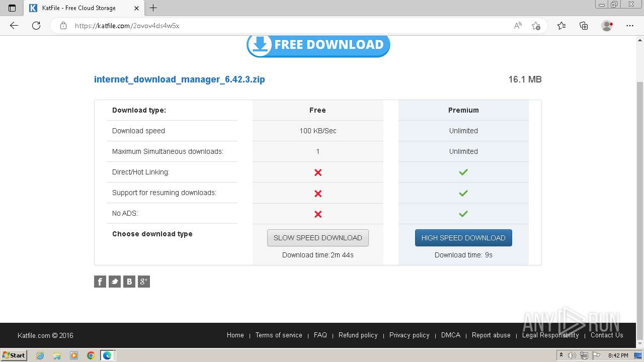644x362 pixels.
Task: Open the Terms of service link
Action: tap(279, 335)
